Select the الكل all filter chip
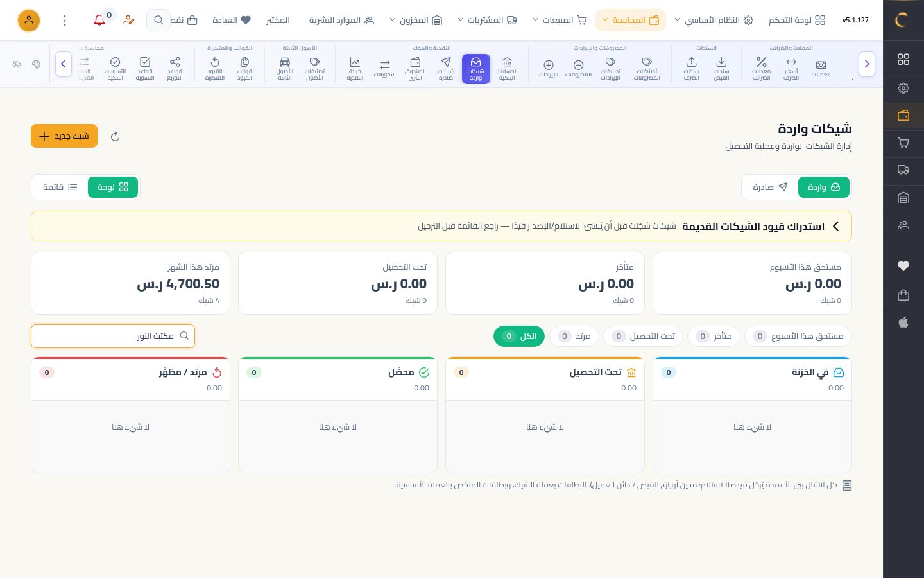The image size is (924, 578). pyautogui.click(x=519, y=337)
